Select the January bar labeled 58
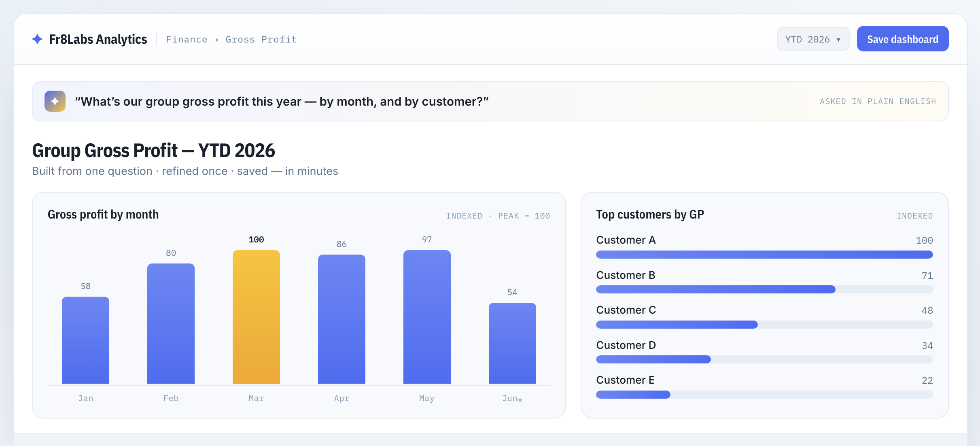 click(85, 340)
